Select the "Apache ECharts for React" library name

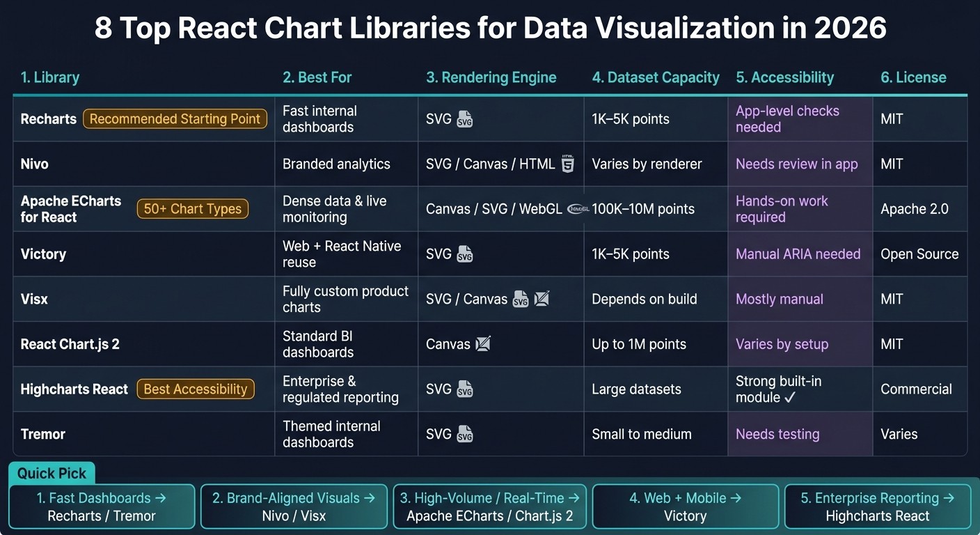[x=71, y=209]
